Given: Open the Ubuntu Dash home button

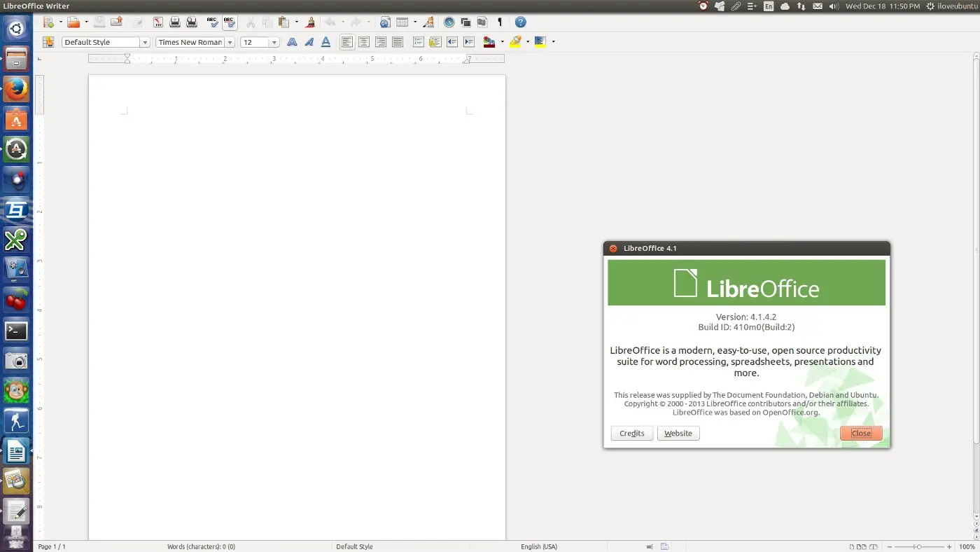Looking at the screenshot, I should (x=16, y=29).
